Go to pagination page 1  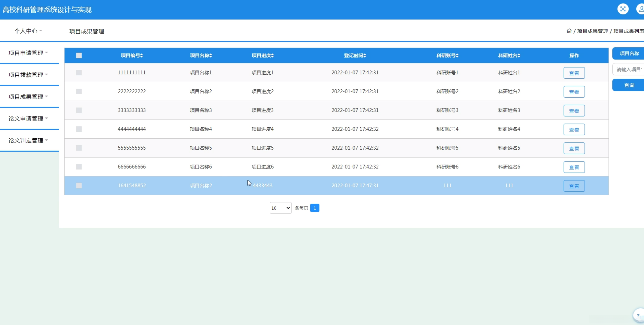[315, 208]
